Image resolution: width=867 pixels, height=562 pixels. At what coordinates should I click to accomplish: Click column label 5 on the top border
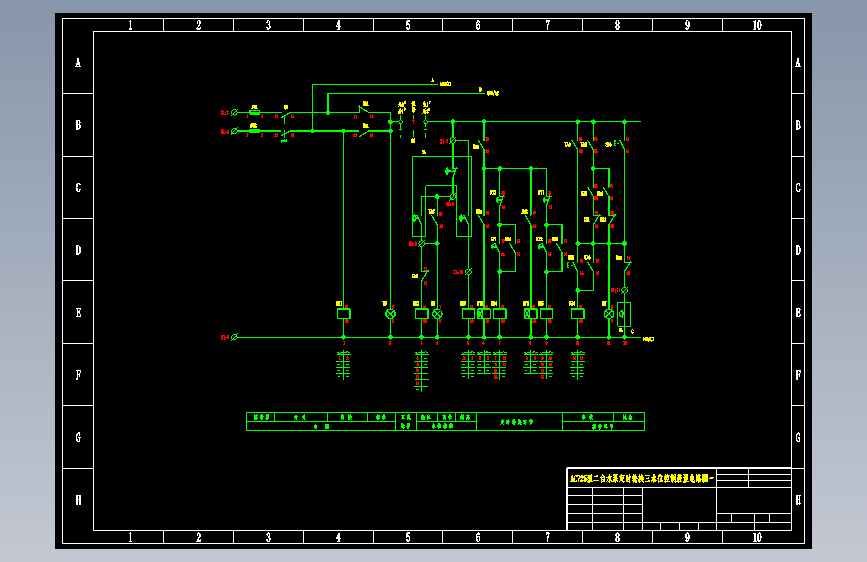point(408,25)
